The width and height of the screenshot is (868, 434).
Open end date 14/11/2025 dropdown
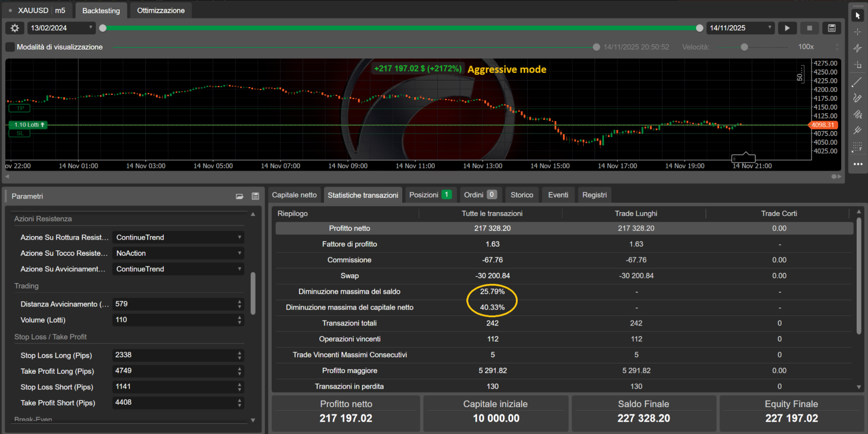click(741, 28)
